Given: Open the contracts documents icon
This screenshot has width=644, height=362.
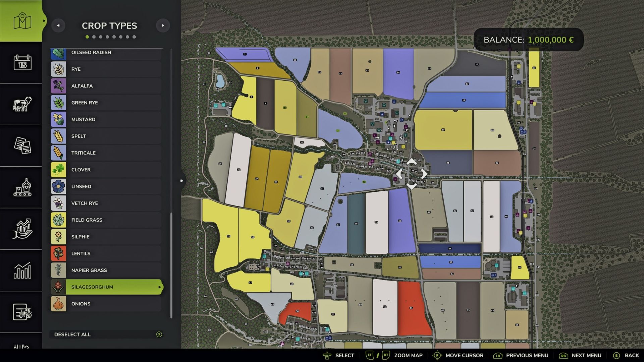Looking at the screenshot, I should coord(22,145).
